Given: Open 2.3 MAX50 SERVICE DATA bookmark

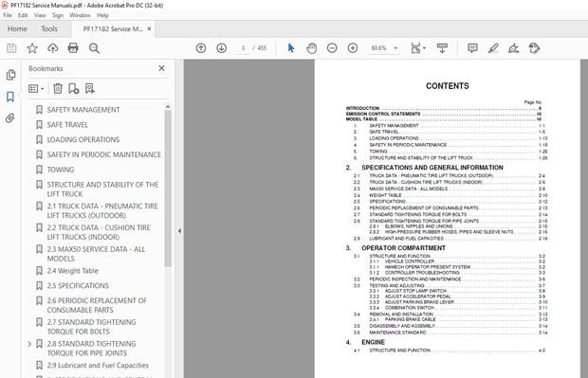Looking at the screenshot, I should (x=96, y=254).
